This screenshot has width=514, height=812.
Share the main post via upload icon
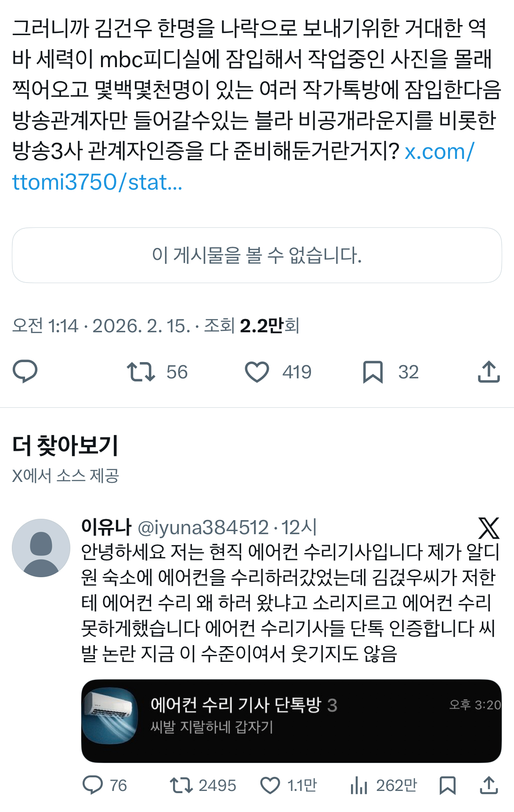(x=489, y=372)
